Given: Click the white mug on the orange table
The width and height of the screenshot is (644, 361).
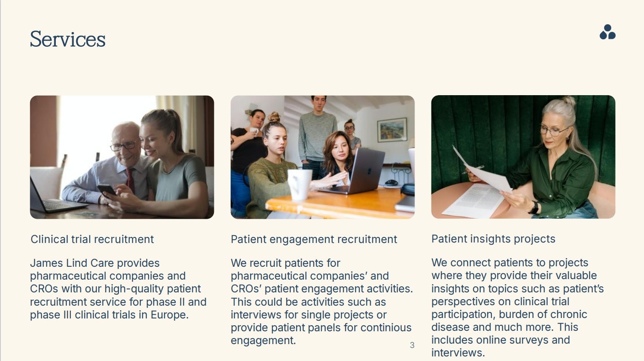Looking at the screenshot, I should tap(300, 184).
